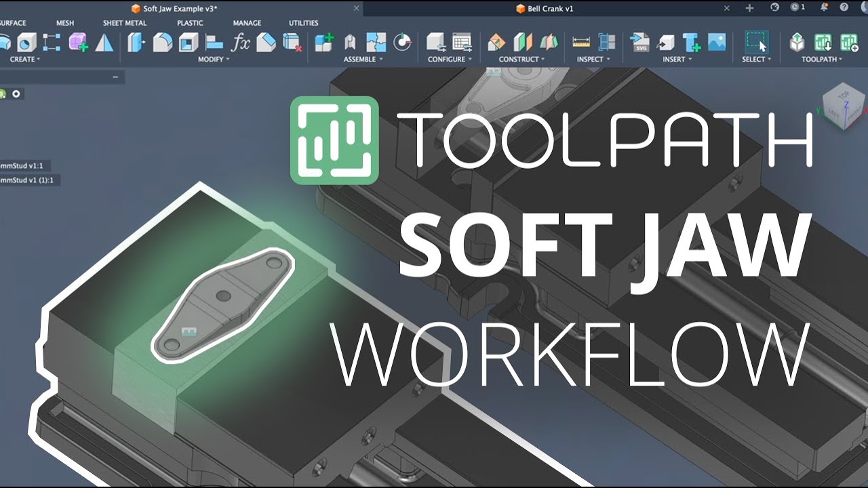868x488 pixels.
Task: Activate the window Select tool
Action: pos(757,42)
